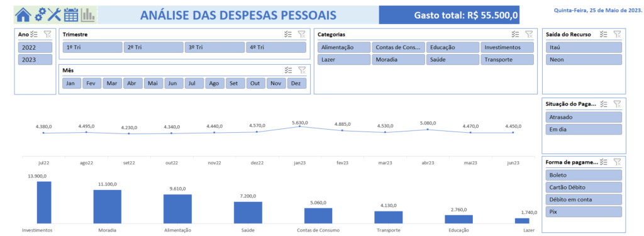This screenshot has height=236, width=644.
Task: Filter by year 2023
Action: point(35,60)
